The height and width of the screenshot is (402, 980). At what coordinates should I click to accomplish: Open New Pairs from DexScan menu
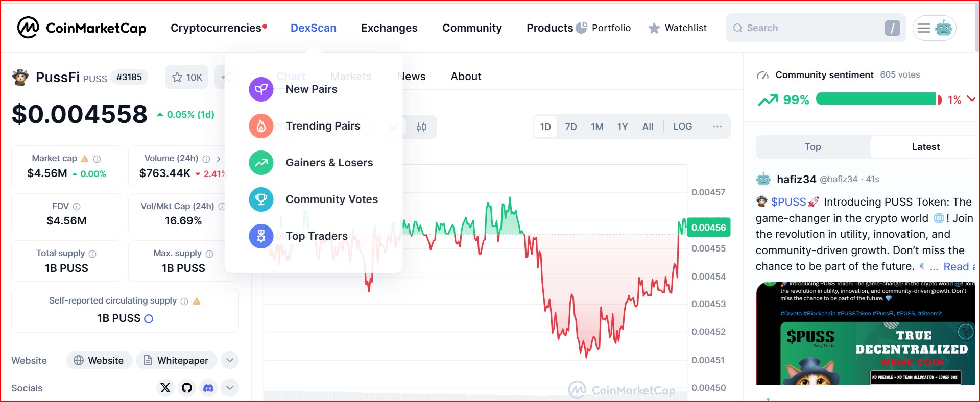(312, 89)
